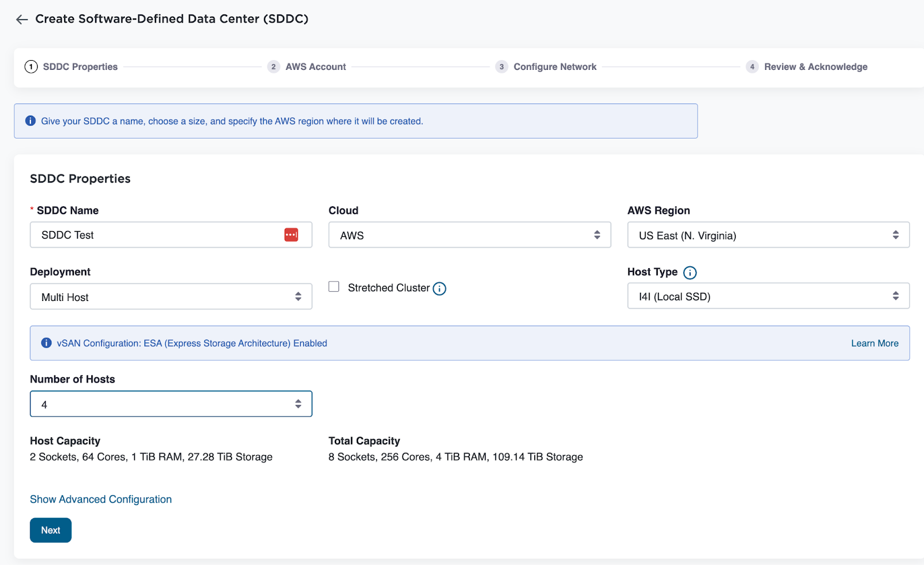Click the back arrow to exit SDDC creation
Screen dimensions: 924x565
[x=21, y=19]
